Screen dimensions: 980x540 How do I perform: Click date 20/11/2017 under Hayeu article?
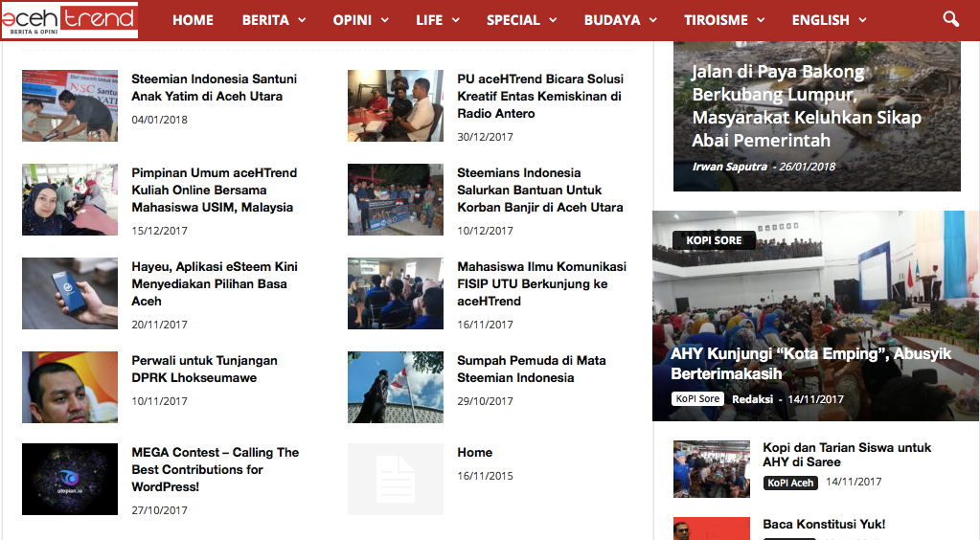159,325
